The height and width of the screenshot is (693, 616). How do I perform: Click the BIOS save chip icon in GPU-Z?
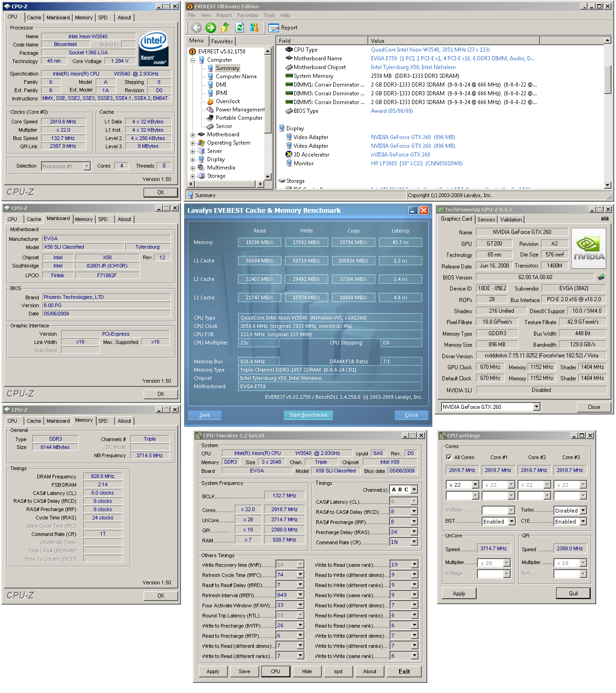coord(601,277)
